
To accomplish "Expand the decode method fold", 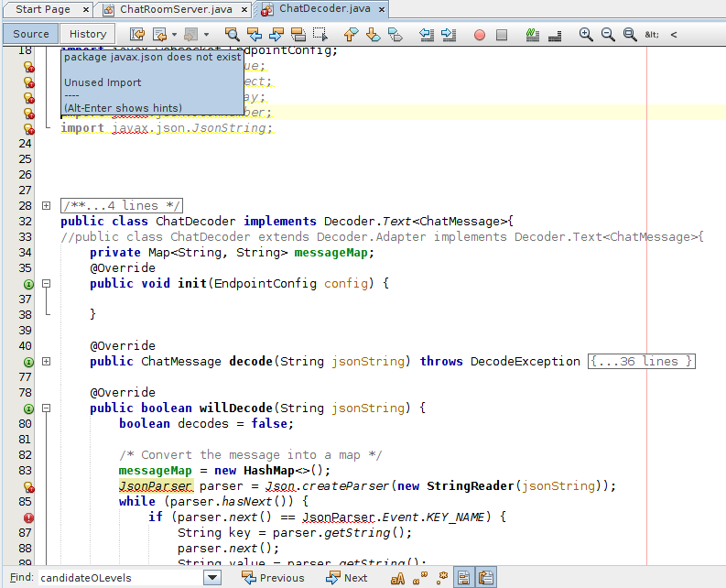I will 47,361.
